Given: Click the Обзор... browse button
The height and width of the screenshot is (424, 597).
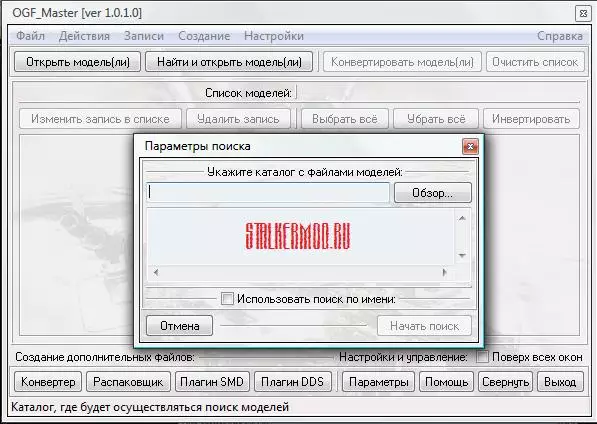Looking at the screenshot, I should click(433, 193).
